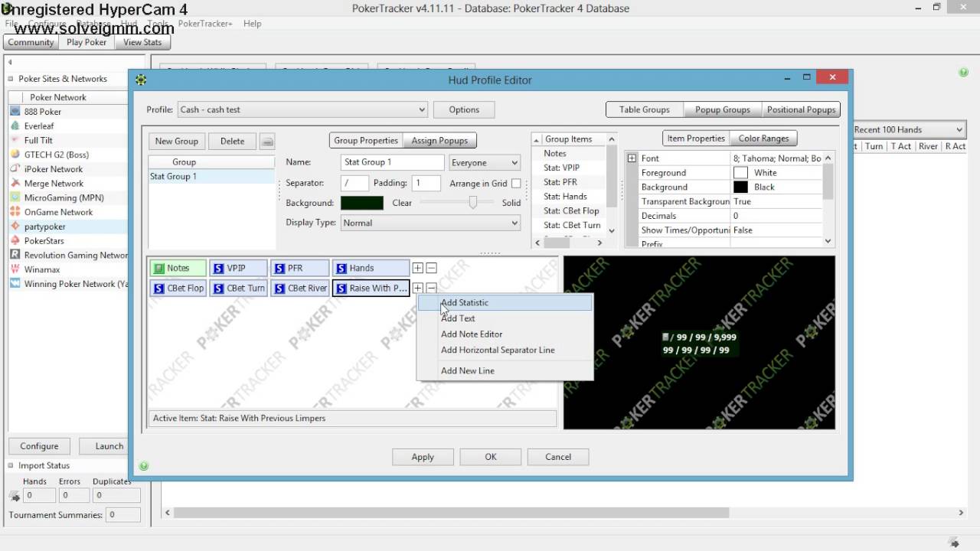Screen dimensions: 980x551
Task: Select the 888 Poker site icon
Action: (x=16, y=112)
